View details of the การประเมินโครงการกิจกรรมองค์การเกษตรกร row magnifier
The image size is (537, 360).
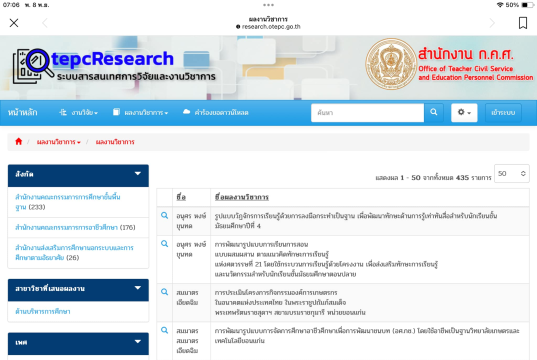pyautogui.click(x=164, y=292)
